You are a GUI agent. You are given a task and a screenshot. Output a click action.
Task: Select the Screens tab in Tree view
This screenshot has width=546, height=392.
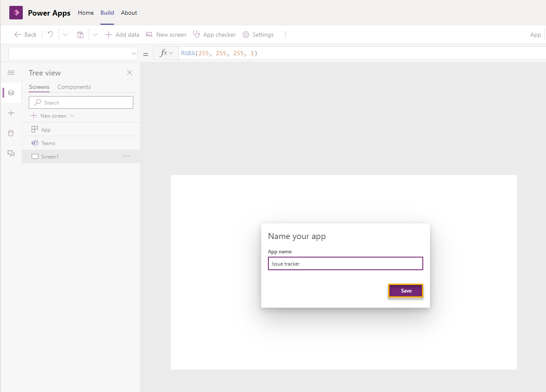pos(39,87)
